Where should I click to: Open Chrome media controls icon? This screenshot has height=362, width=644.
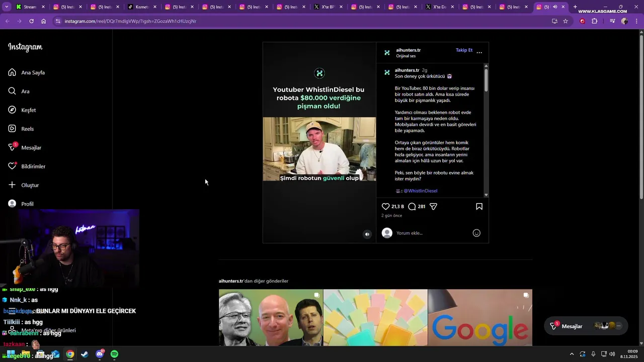coord(612,21)
